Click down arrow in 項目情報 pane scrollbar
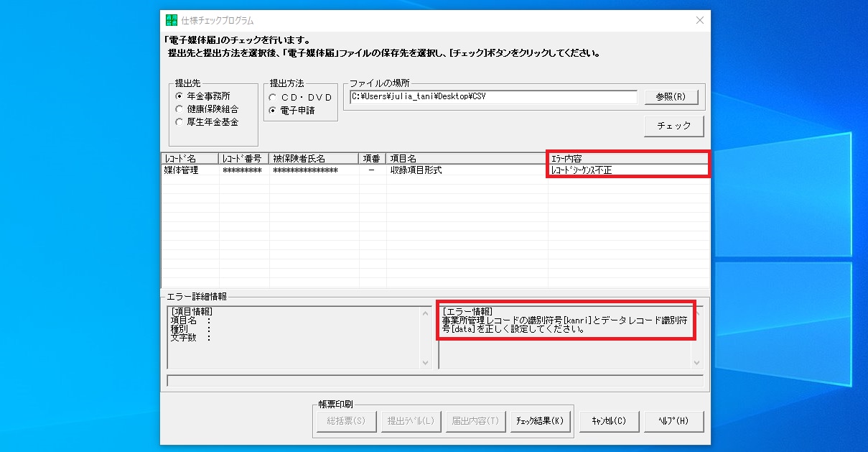Viewport: 868px width, 452px height. tap(426, 364)
